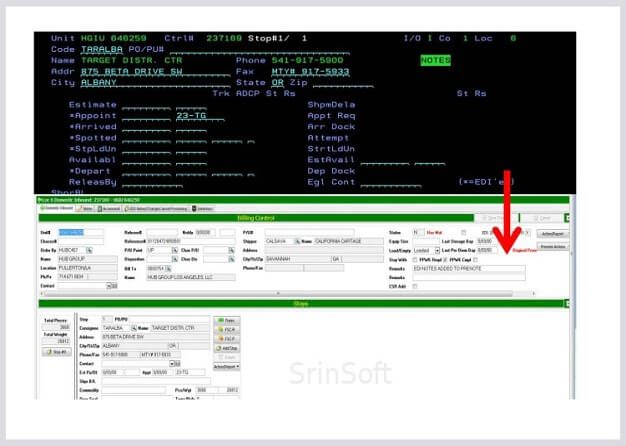
Task: Open the Prenote Actions dropdown button
Action: [x=553, y=246]
